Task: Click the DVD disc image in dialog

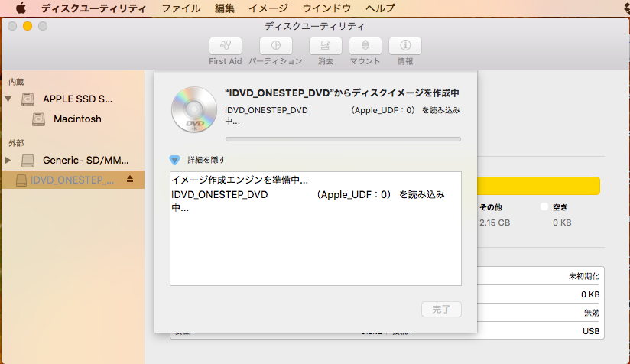Action: click(x=194, y=109)
